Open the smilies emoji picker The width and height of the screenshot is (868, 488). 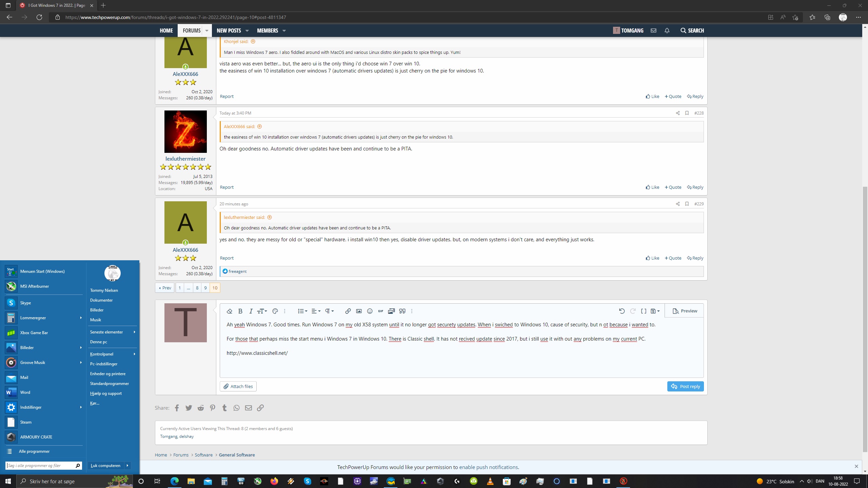click(370, 311)
